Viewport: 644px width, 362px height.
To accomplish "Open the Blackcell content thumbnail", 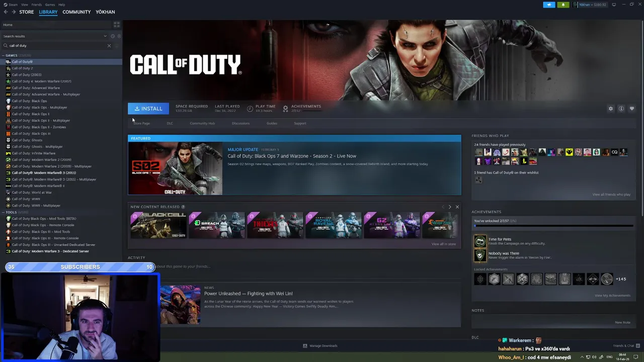I will coord(158,225).
